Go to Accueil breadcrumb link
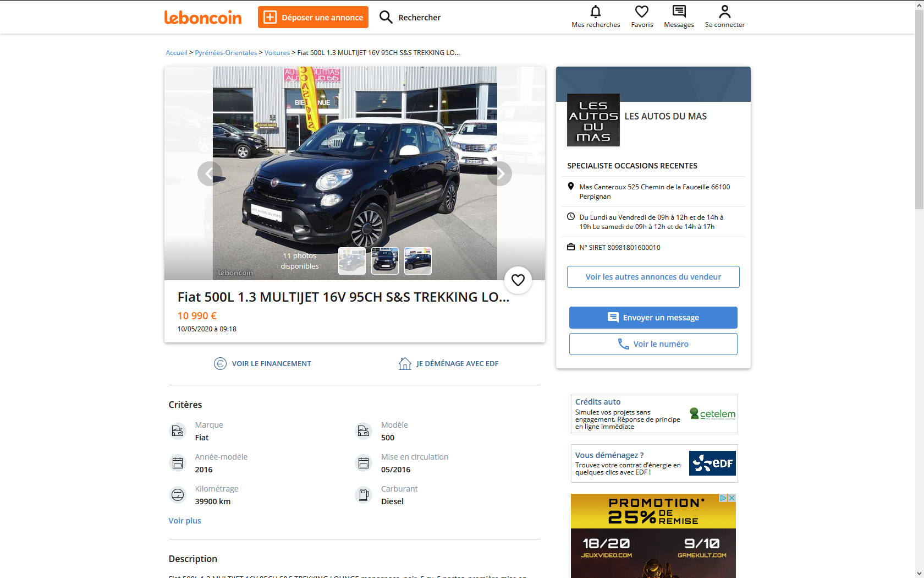This screenshot has width=924, height=578. (x=177, y=53)
